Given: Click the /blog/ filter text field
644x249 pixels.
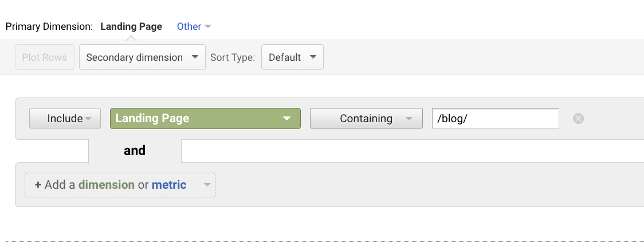Looking at the screenshot, I should click(495, 119).
